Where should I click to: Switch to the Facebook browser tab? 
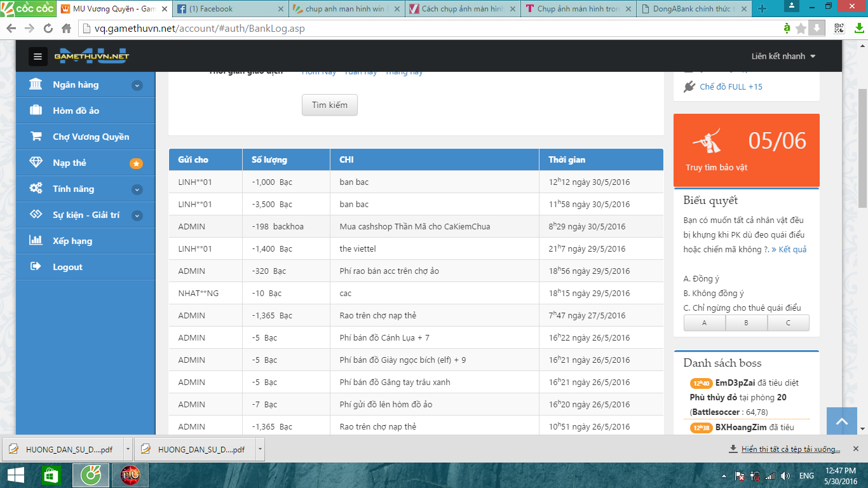[229, 9]
